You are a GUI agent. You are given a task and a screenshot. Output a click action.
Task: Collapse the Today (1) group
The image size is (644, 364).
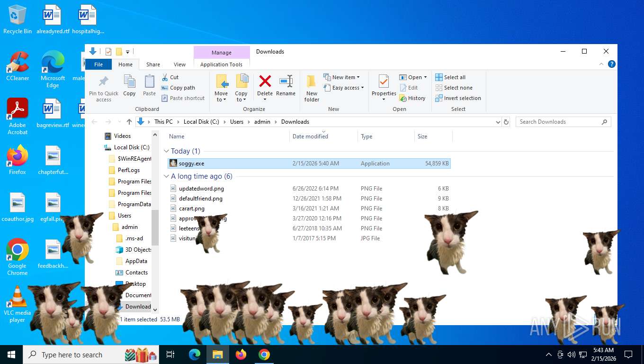pyautogui.click(x=166, y=151)
